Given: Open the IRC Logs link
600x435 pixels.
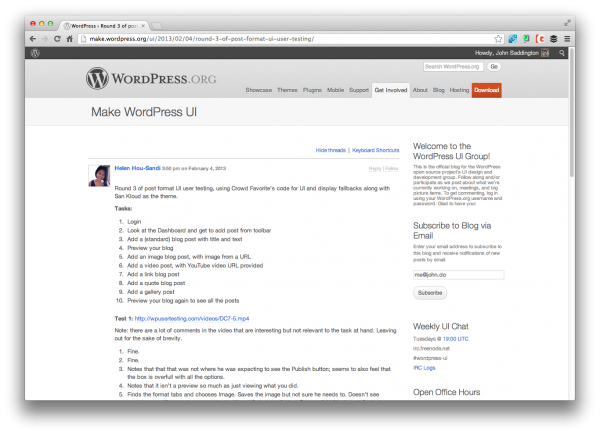Looking at the screenshot, I should (x=424, y=368).
